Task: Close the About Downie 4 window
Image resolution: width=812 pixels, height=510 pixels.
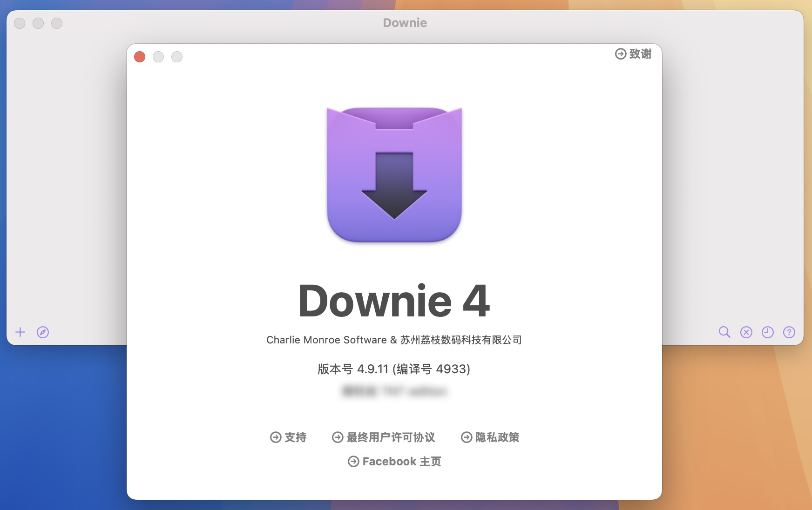Action: pos(140,57)
